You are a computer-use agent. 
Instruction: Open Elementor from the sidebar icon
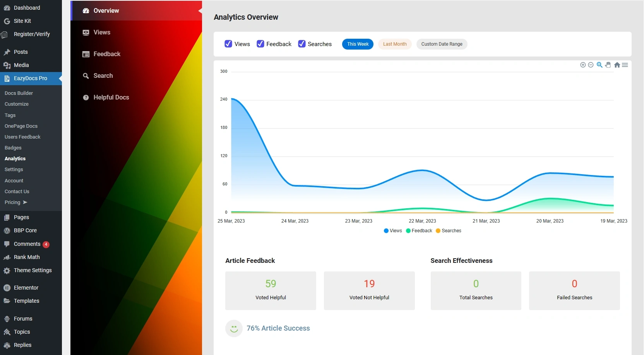point(7,288)
